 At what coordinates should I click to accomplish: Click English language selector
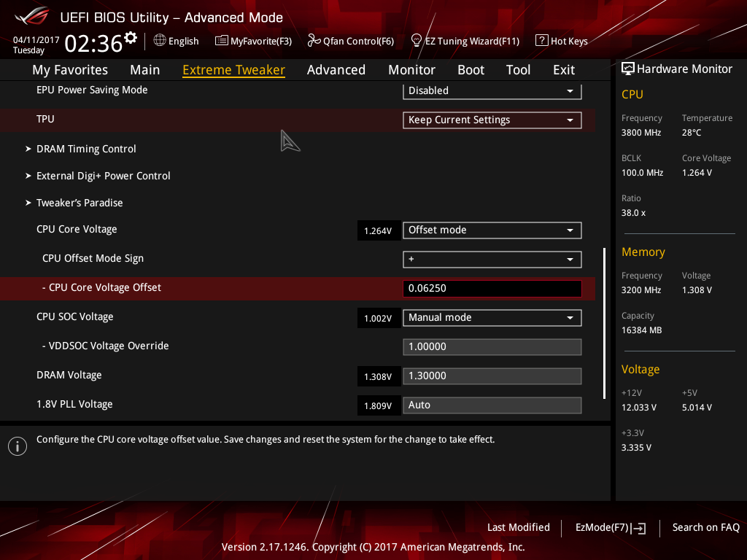tap(183, 41)
